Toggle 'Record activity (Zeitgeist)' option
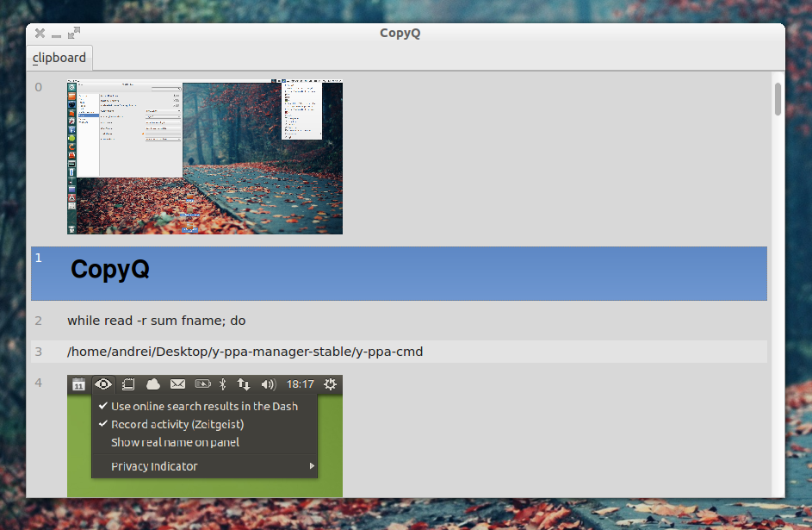Viewport: 812px width, 530px height. pos(177,424)
